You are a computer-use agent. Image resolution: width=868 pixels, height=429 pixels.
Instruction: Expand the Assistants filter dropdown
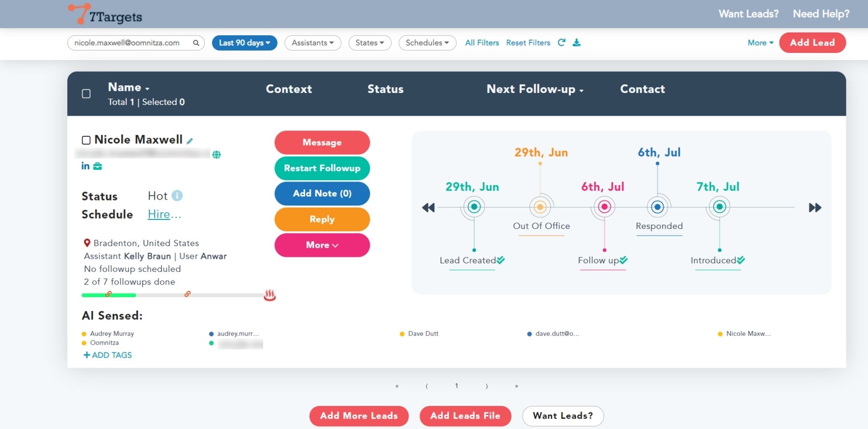313,43
